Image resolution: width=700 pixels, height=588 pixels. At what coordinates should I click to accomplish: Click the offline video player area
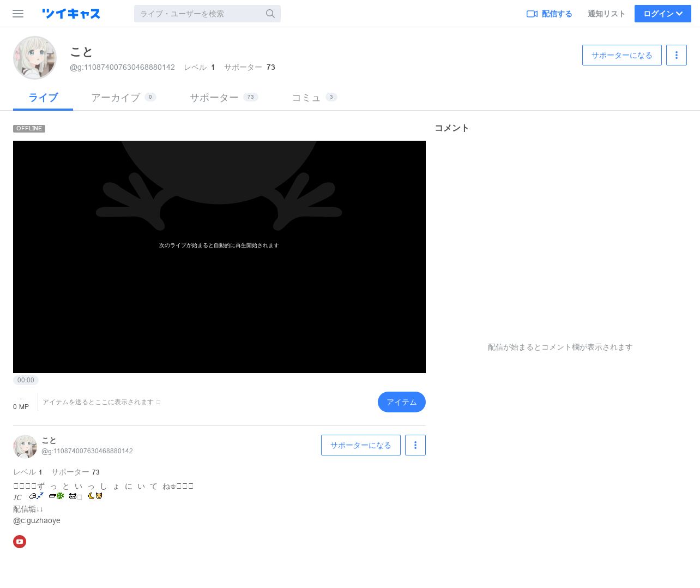[x=219, y=257]
